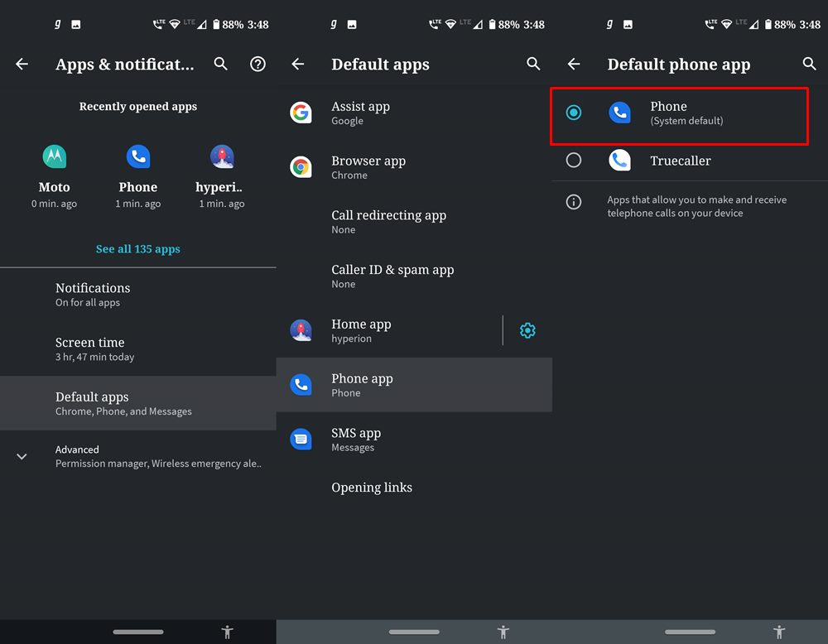Click 'Chrome, Phone, and Messages' summary text
Screen dimensions: 828x644
click(x=123, y=411)
